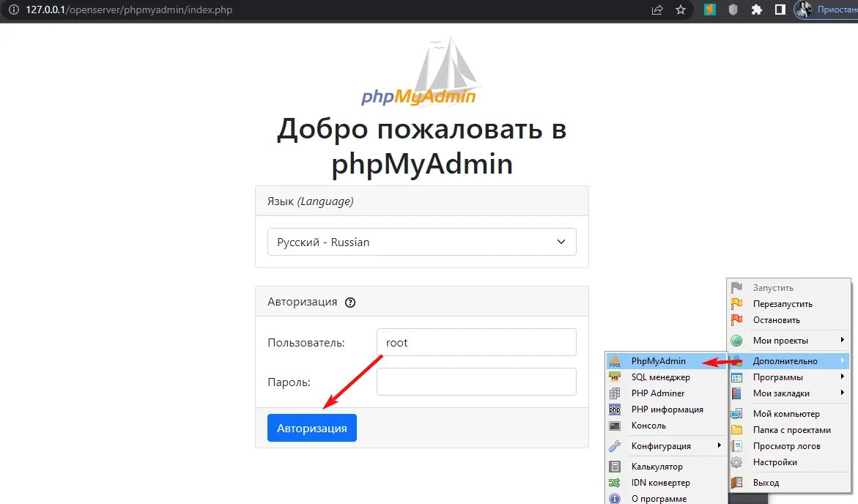
Task: Click the info icon beside О программе
Action: pyautogui.click(x=615, y=499)
